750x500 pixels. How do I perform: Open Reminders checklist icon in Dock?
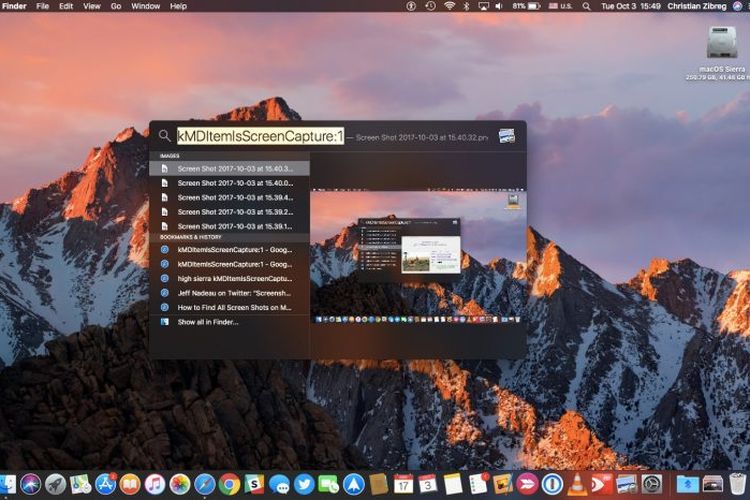[x=478, y=485]
